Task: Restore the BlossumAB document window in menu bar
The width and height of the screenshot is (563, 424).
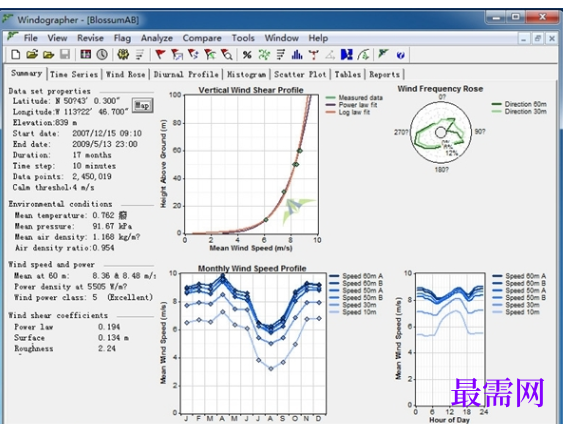Action: pyautogui.click(x=538, y=38)
